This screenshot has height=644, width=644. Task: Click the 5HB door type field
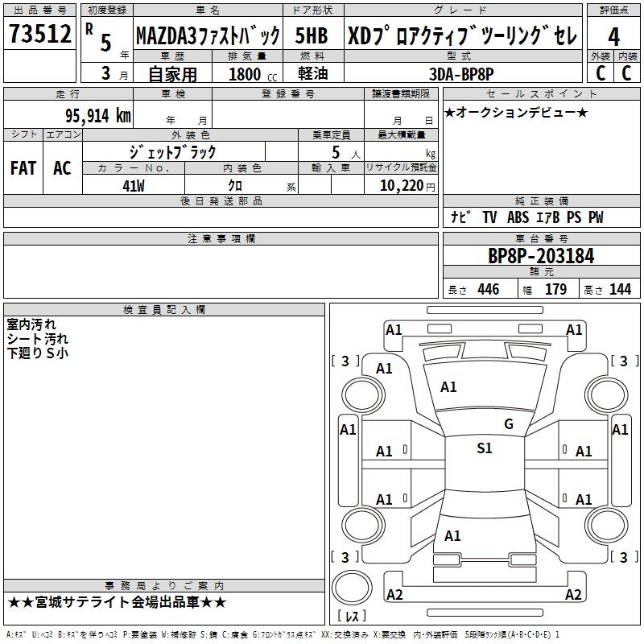pos(312,36)
